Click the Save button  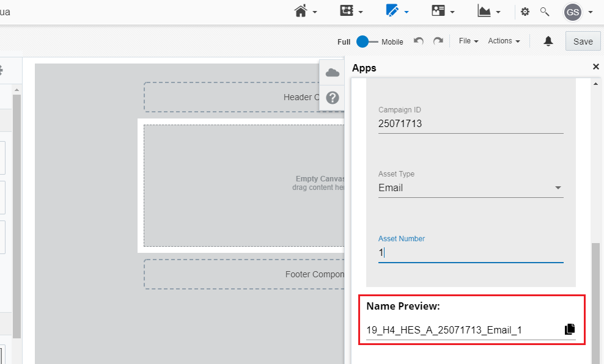click(583, 41)
